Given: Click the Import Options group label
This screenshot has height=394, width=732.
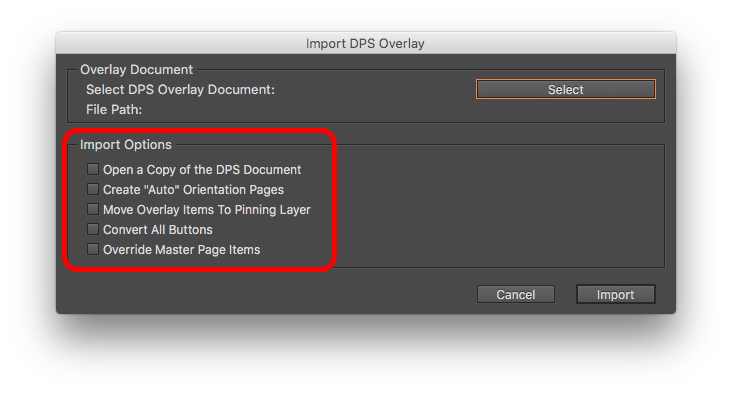Looking at the screenshot, I should pyautogui.click(x=126, y=145).
